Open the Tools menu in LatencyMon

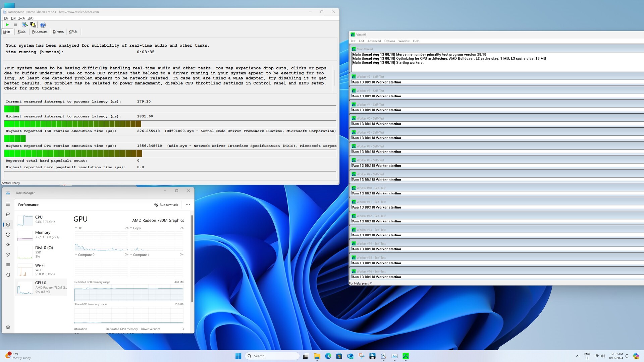(21, 18)
